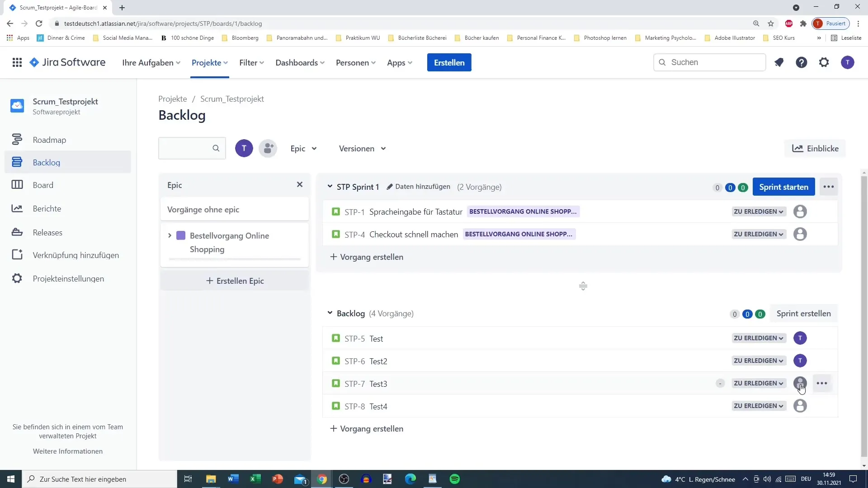Click Sprint erstellen button in Backlog section
This screenshot has height=488, width=868.
(x=804, y=314)
